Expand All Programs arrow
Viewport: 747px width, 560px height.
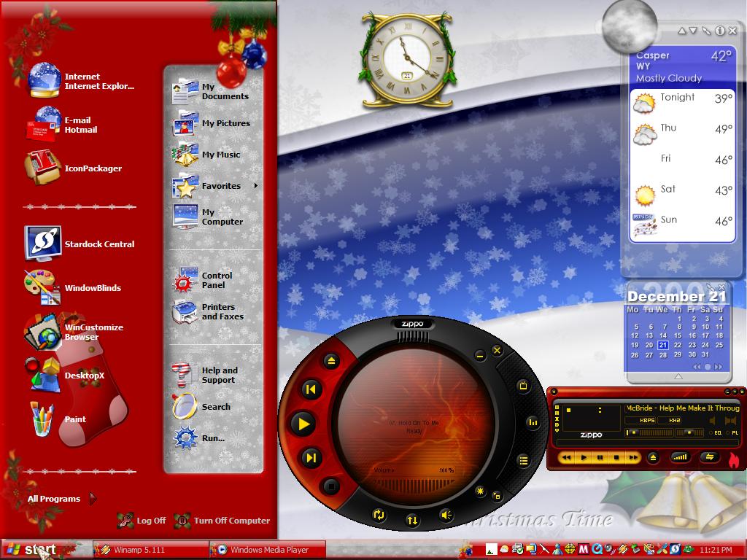[x=93, y=499]
